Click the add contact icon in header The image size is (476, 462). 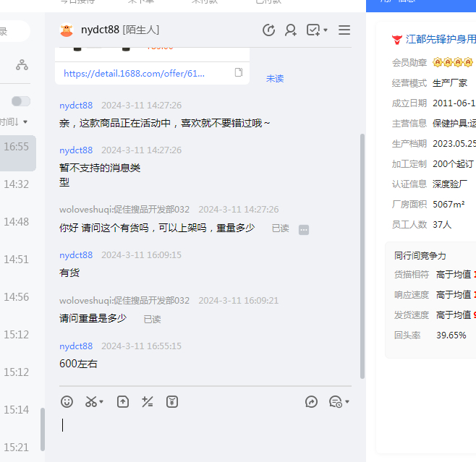(x=291, y=30)
